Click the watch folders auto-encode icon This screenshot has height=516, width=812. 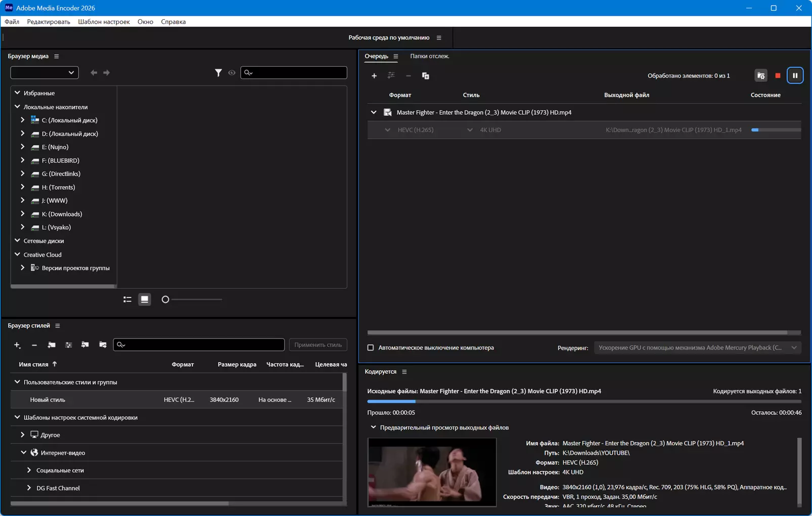tap(761, 76)
